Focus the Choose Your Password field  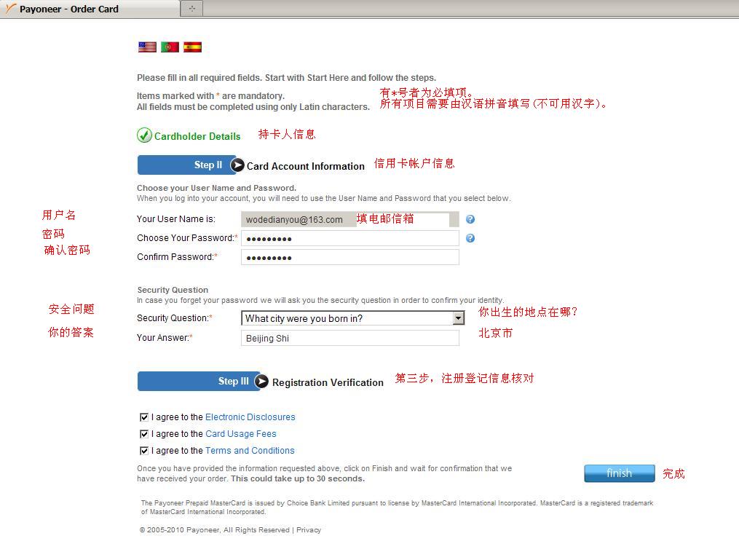click(349, 238)
